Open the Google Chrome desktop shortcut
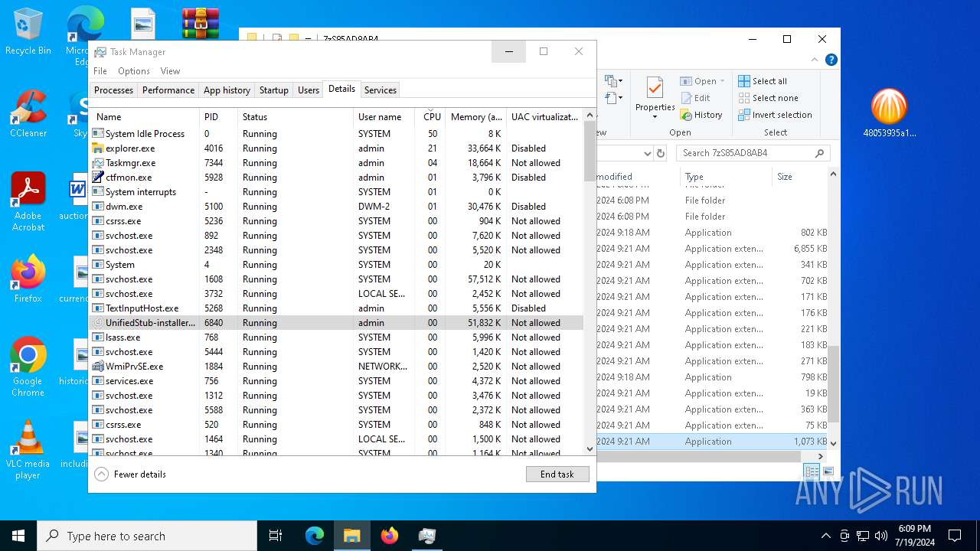Screen dimensions: 980x551 [x=28, y=367]
